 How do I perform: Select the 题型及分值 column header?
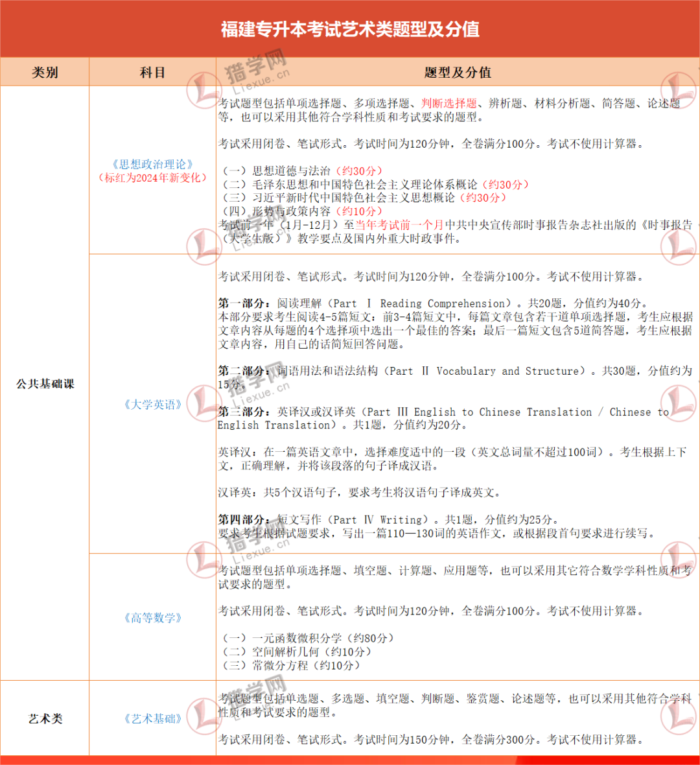pyautogui.click(x=458, y=72)
